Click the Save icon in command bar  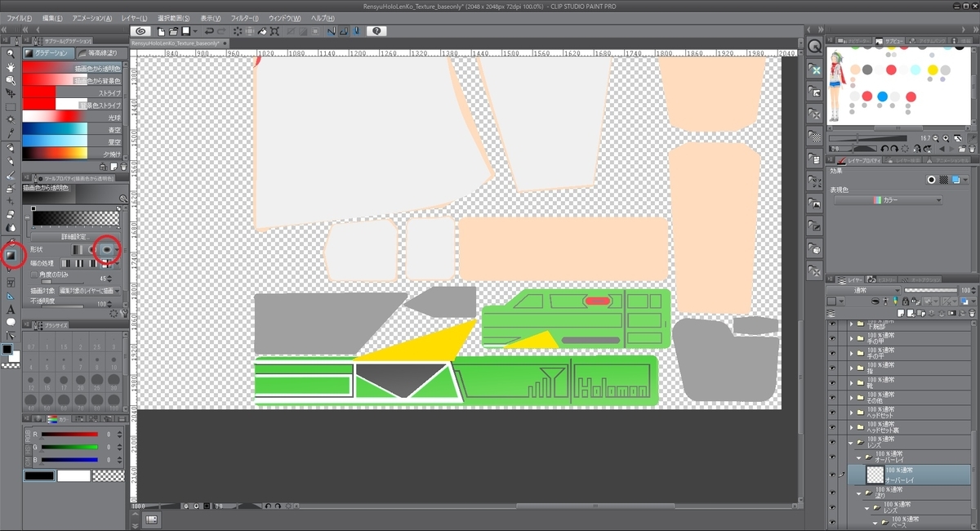(186, 30)
